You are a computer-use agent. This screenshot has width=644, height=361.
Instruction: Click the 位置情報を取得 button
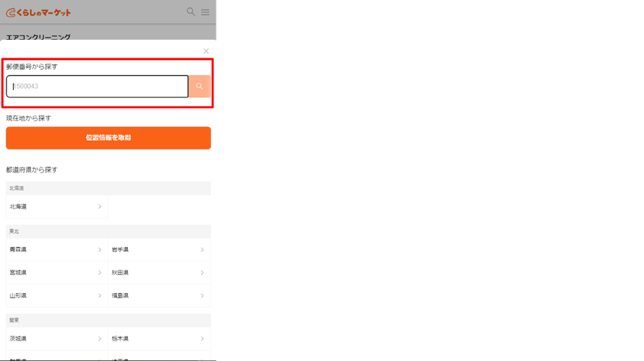(x=108, y=138)
